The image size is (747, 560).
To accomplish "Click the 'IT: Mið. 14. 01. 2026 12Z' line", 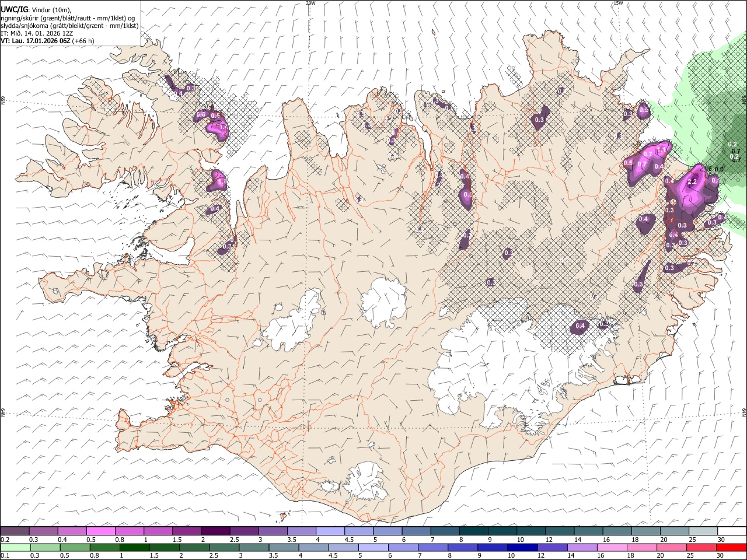I will point(37,33).
